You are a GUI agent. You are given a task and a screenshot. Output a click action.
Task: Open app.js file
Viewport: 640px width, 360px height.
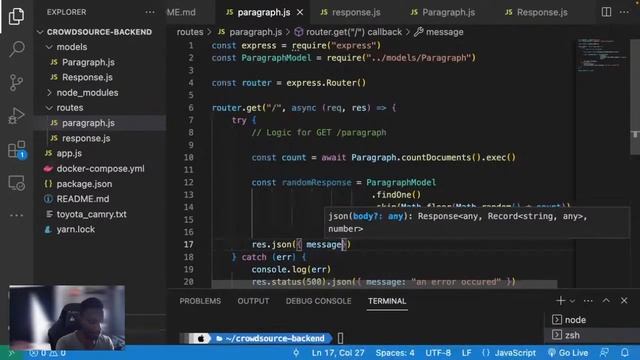click(69, 153)
